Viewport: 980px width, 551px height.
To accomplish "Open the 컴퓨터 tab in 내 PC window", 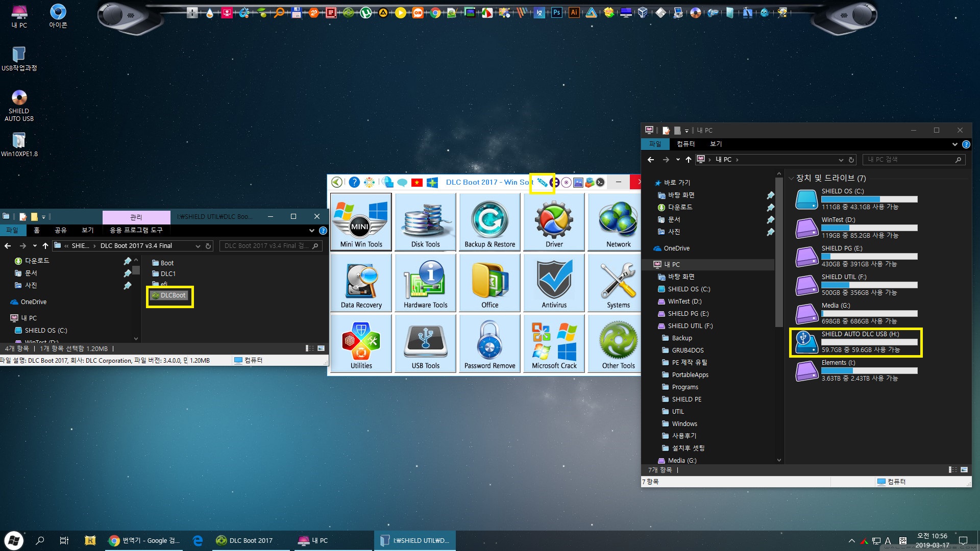I will point(685,144).
